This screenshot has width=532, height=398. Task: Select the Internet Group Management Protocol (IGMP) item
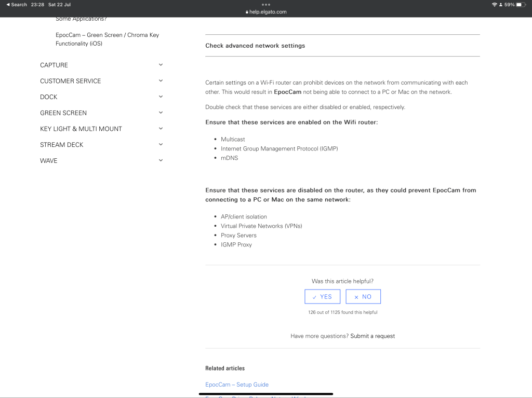click(279, 148)
